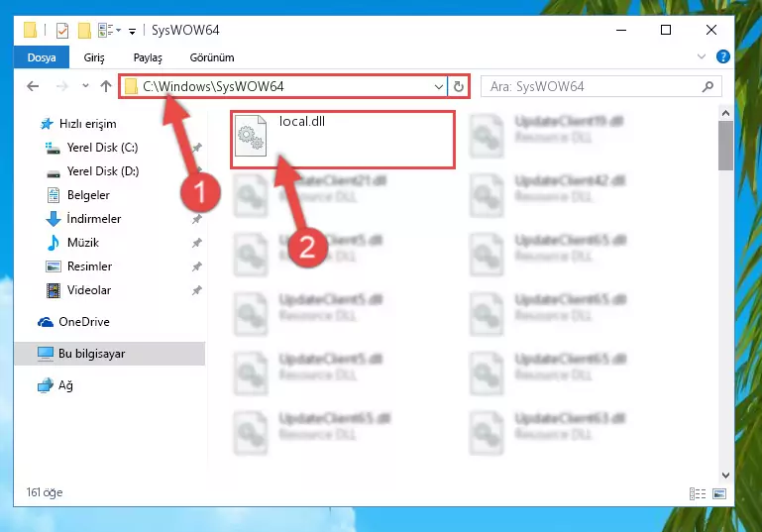Click the Müzik note icon
762x532 pixels.
[53, 243]
